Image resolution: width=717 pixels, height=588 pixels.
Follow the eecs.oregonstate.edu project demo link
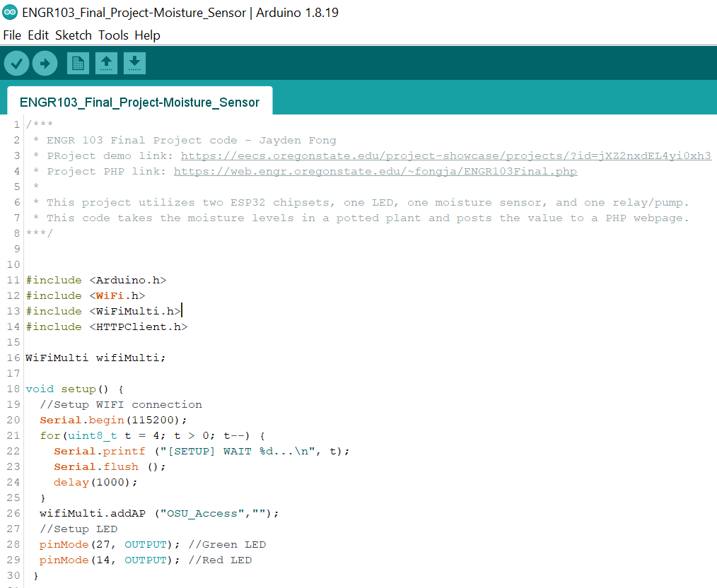point(445,155)
